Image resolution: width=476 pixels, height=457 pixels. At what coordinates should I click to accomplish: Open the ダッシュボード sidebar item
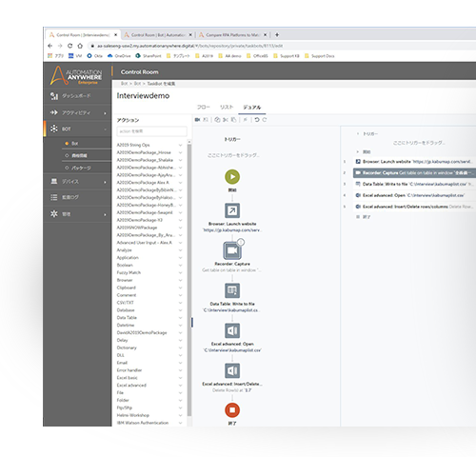78,96
